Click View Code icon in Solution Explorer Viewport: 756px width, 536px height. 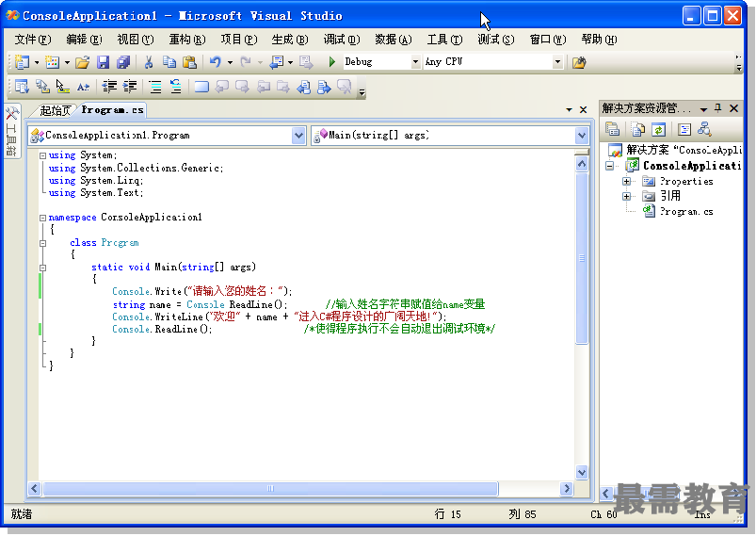(x=684, y=129)
